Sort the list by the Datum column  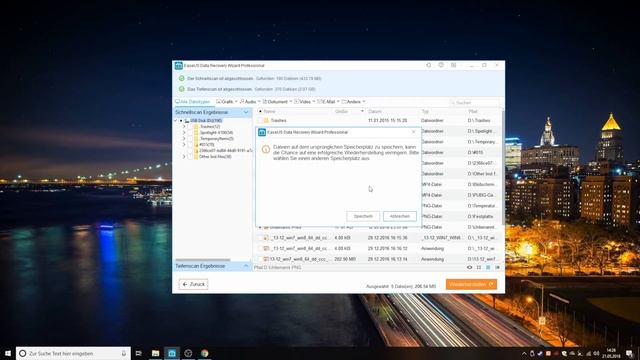click(375, 111)
